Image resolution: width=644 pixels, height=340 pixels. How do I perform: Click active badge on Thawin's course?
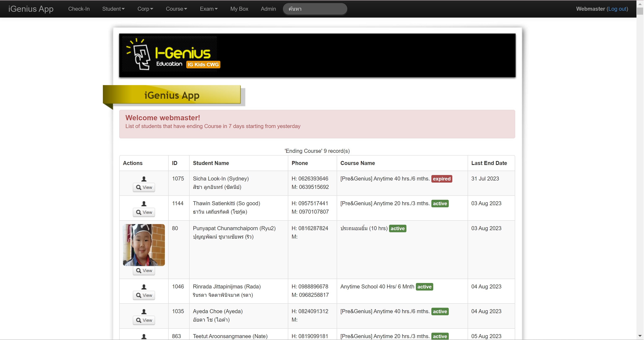click(x=440, y=204)
